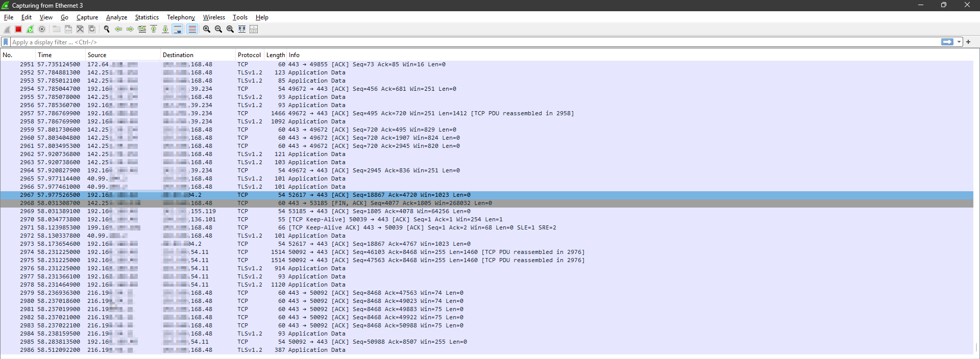
Task: Select packet 2952 with length 123
Action: (487, 72)
